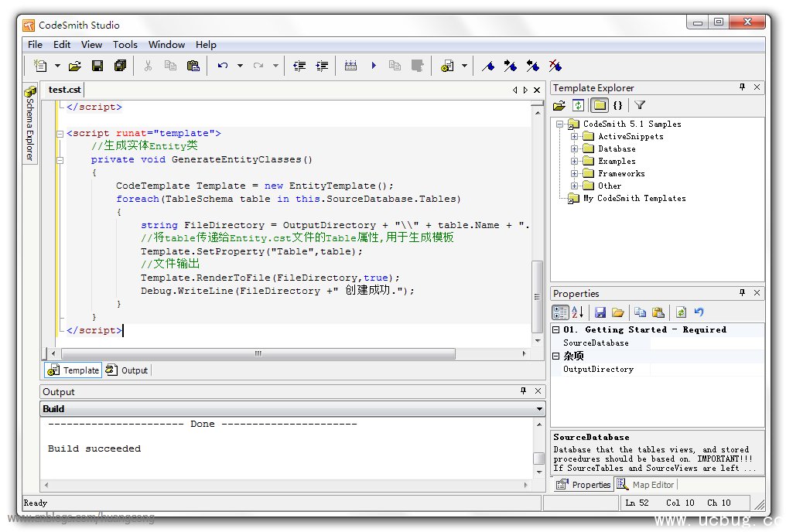Open the File menu
This screenshot has height=532, width=786.
pyautogui.click(x=35, y=45)
